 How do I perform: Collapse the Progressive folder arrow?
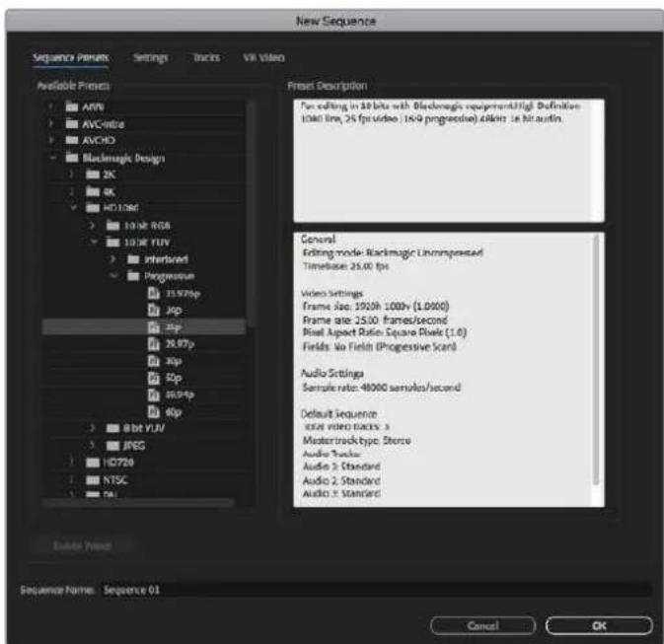pyautogui.click(x=113, y=276)
